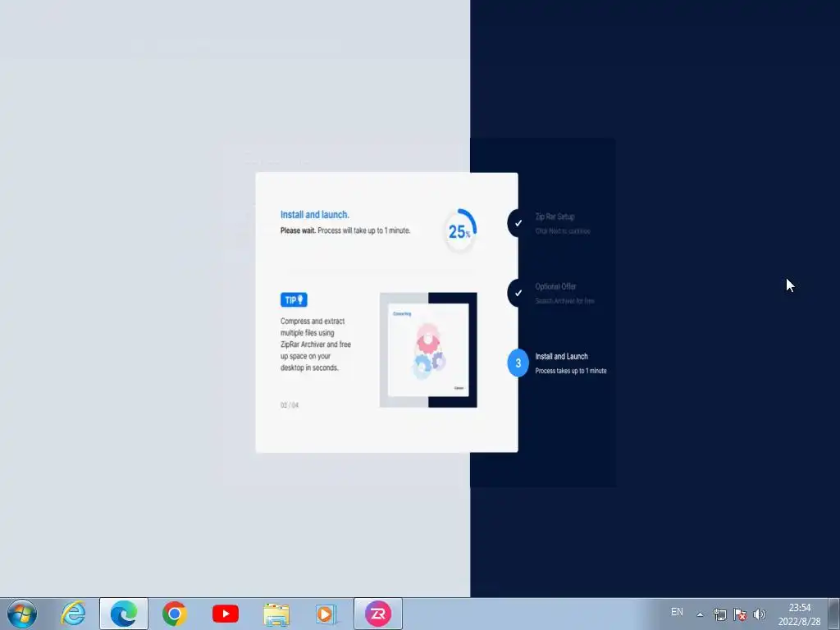Click the Optional Offer step checkmark
The width and height of the screenshot is (840, 630).
(x=518, y=293)
